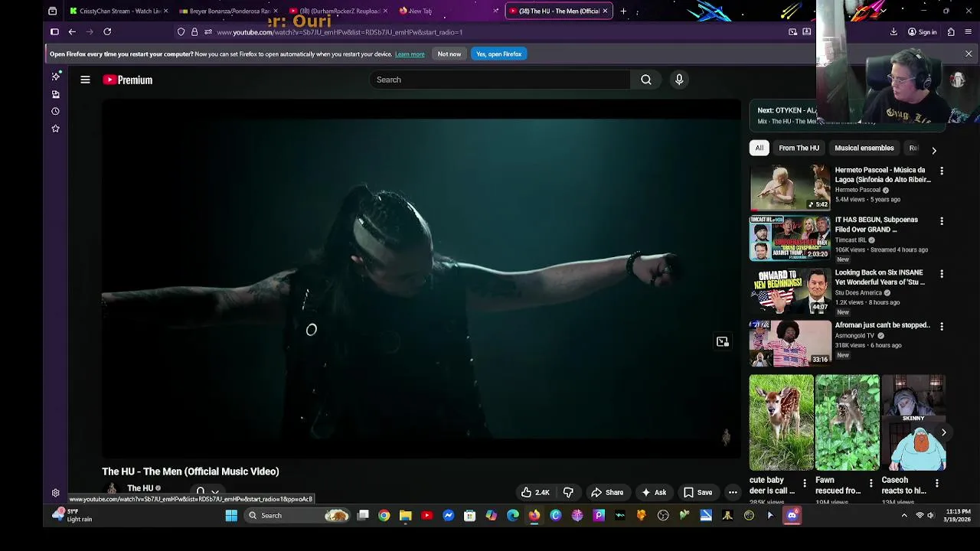This screenshot has width=980, height=551.
Task: Open Firefox sidebar history clock icon
Action: (55, 112)
